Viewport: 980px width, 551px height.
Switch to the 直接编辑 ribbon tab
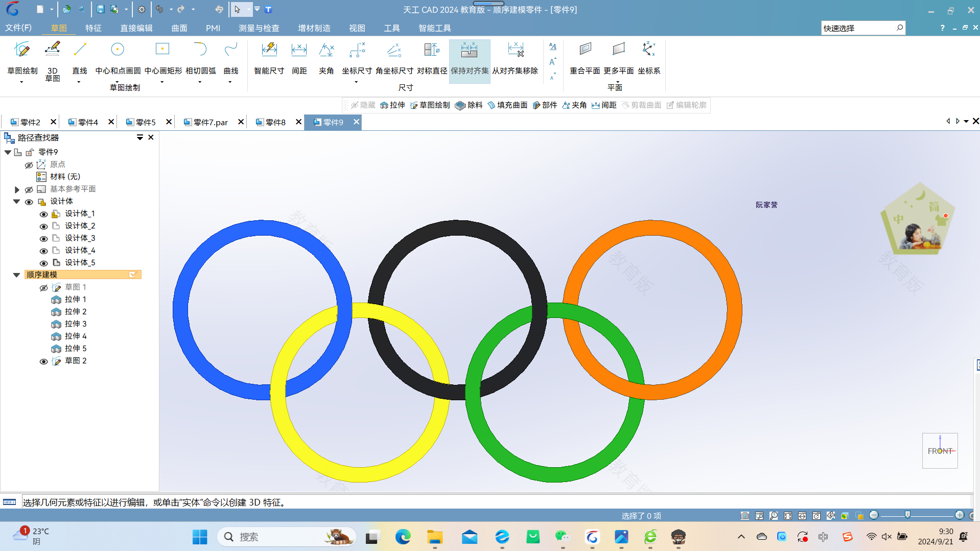[x=136, y=28]
